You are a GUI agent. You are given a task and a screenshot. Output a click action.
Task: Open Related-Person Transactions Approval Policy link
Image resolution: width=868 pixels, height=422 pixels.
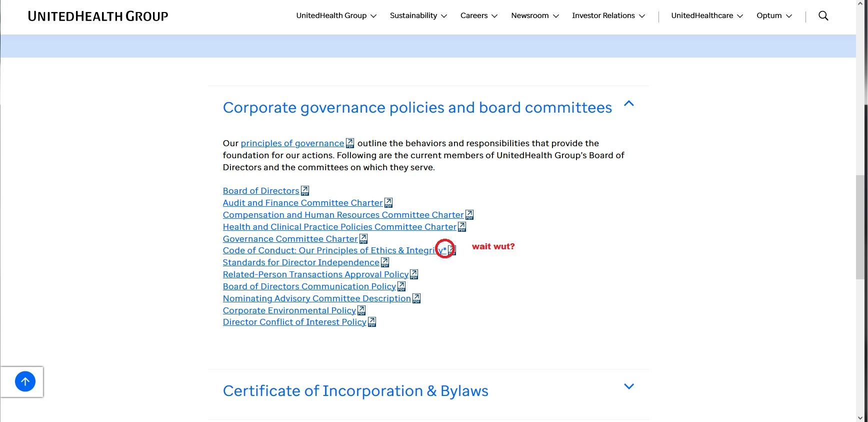(315, 274)
